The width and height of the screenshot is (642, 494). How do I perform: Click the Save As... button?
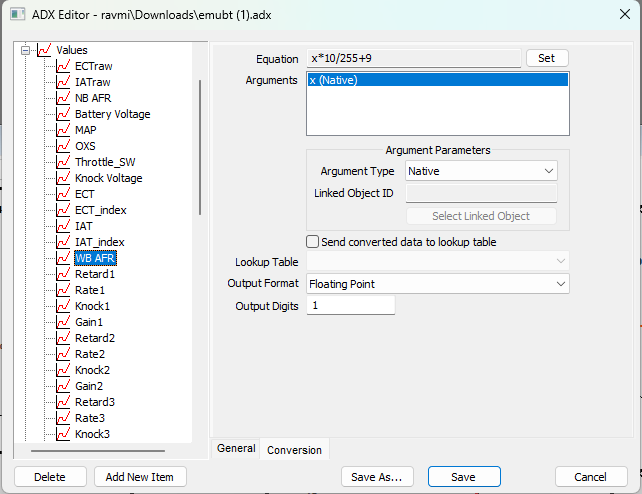[377, 477]
